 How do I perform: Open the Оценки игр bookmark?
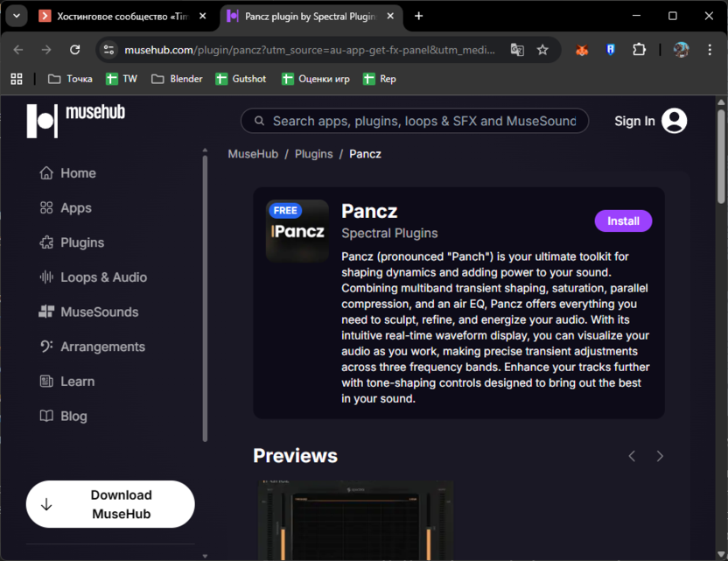[x=316, y=79]
